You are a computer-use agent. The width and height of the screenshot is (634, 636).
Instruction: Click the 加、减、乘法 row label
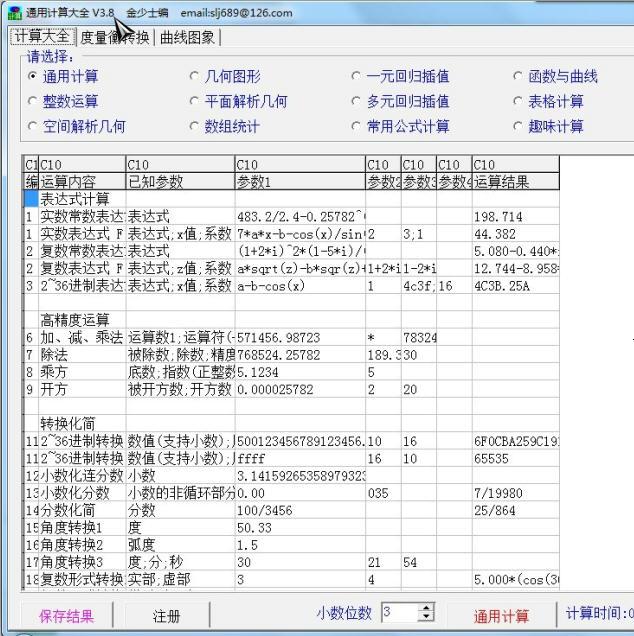click(x=82, y=337)
